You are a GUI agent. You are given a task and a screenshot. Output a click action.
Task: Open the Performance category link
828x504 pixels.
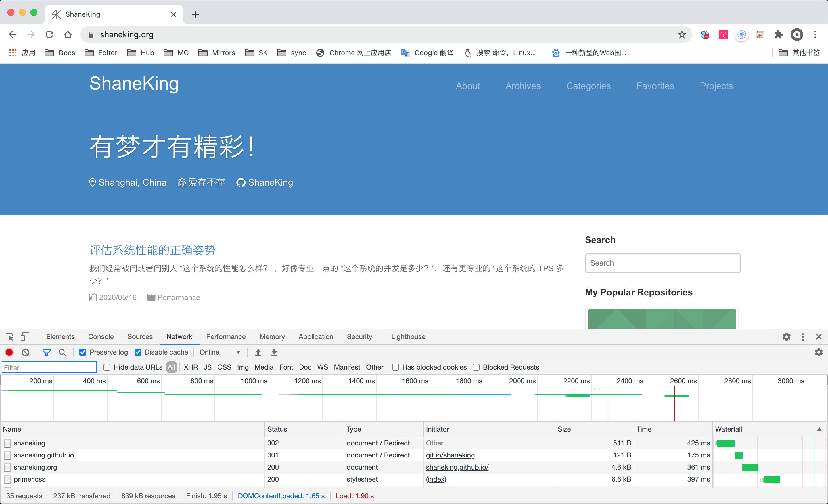179,297
